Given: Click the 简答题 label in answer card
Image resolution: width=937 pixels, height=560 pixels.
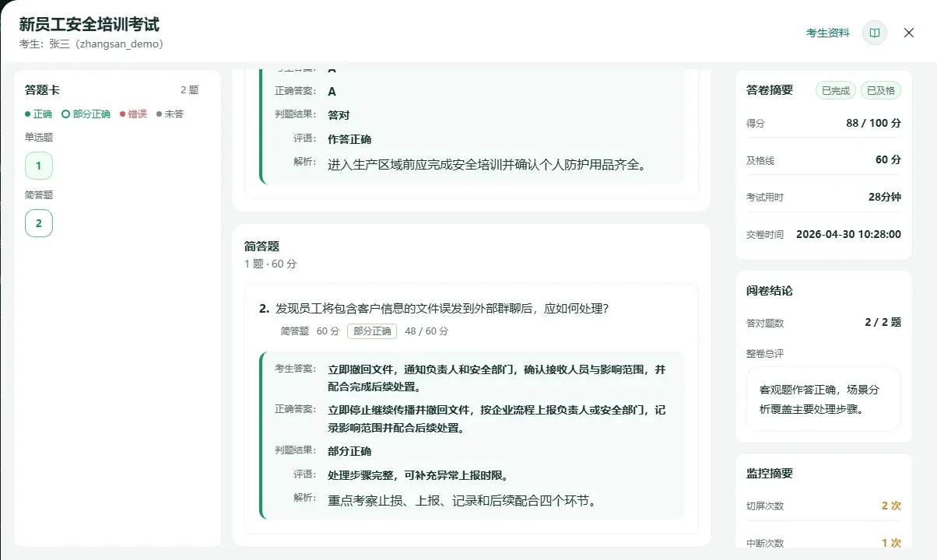Looking at the screenshot, I should (x=39, y=195).
